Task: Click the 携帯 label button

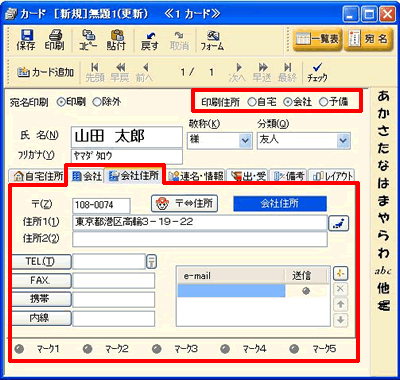Action: coord(41,300)
